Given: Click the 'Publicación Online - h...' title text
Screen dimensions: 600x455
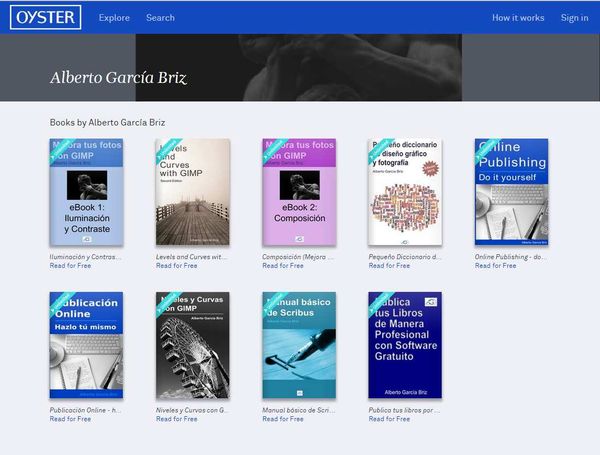Looking at the screenshot, I should pos(85,410).
